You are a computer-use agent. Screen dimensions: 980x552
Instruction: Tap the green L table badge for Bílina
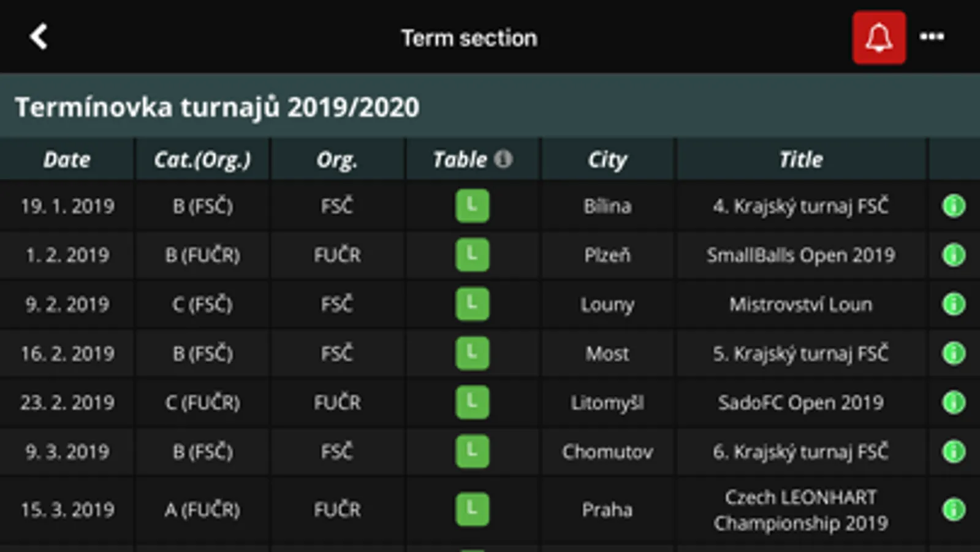[x=472, y=206]
